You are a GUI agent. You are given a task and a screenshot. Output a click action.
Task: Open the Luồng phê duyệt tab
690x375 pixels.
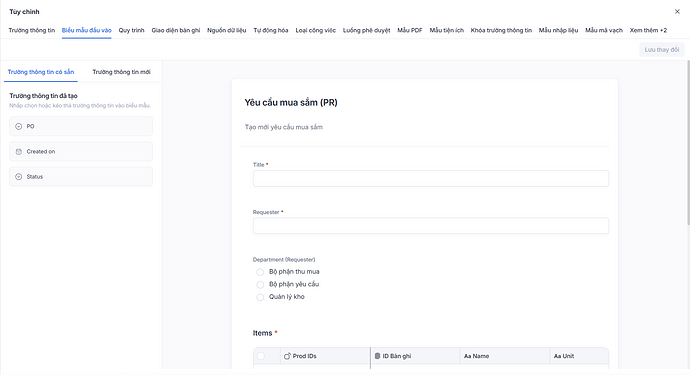(367, 30)
